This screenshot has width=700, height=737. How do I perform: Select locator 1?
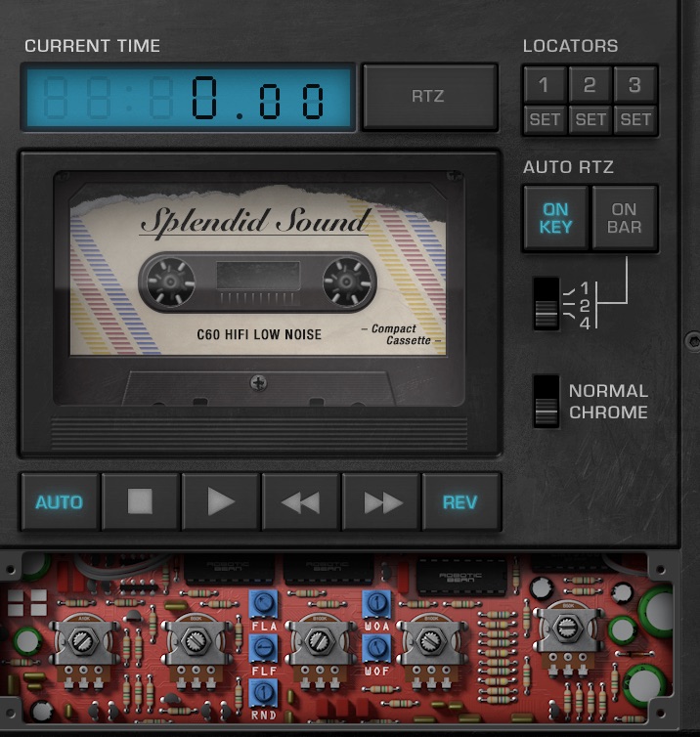pyautogui.click(x=545, y=86)
